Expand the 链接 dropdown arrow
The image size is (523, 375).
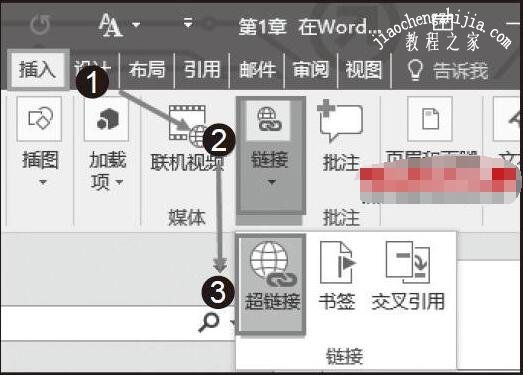tap(272, 182)
